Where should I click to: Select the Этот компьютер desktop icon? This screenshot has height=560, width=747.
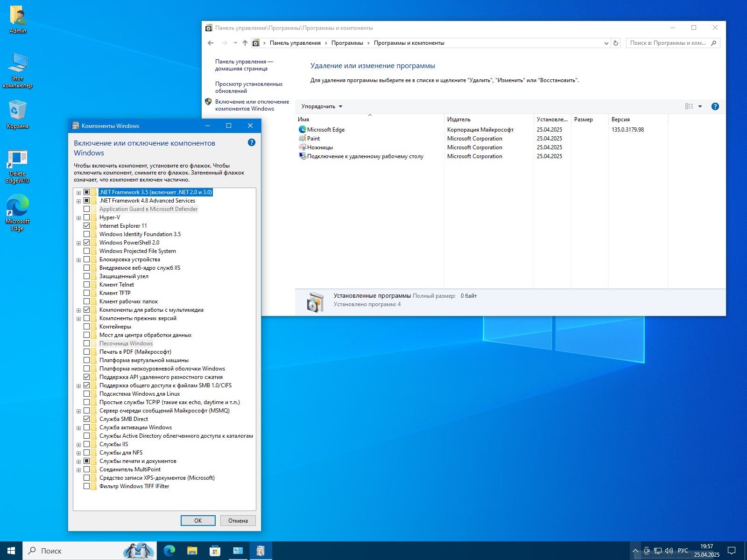[x=18, y=70]
